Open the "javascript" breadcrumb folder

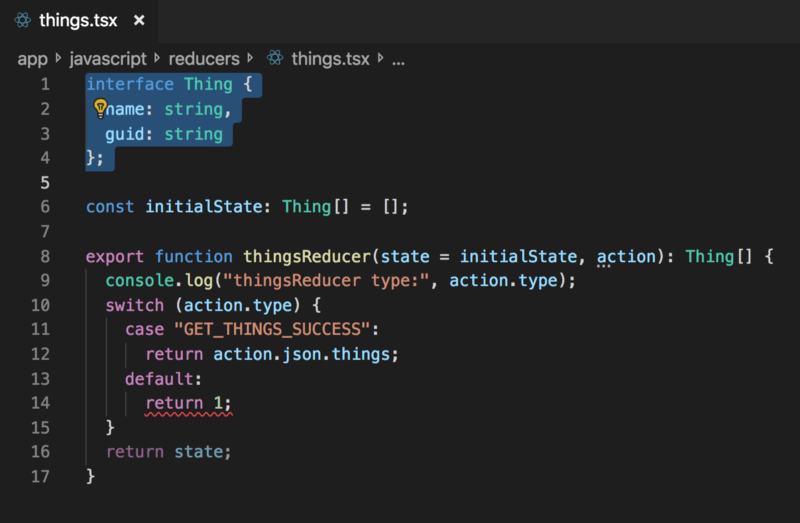pos(107,59)
